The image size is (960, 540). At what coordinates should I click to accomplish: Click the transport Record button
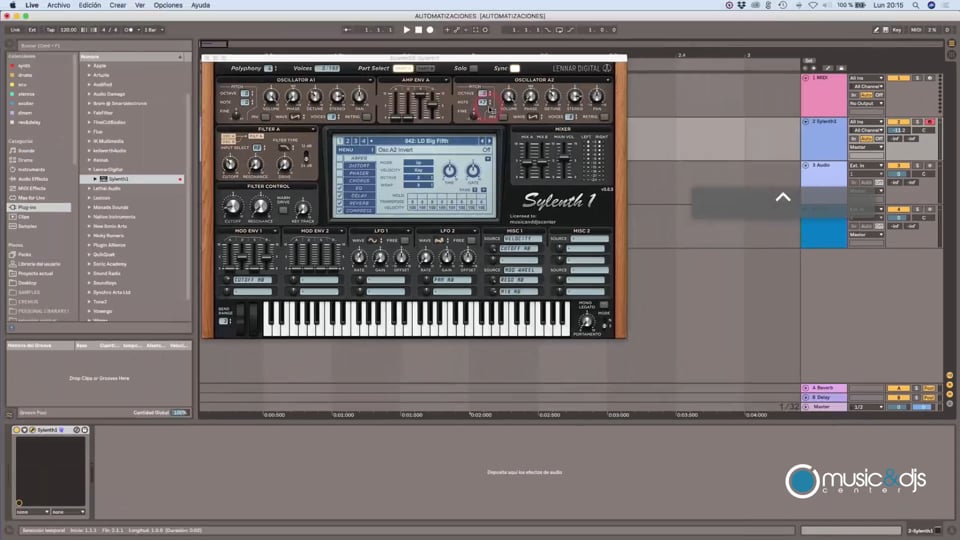pyautogui.click(x=430, y=29)
